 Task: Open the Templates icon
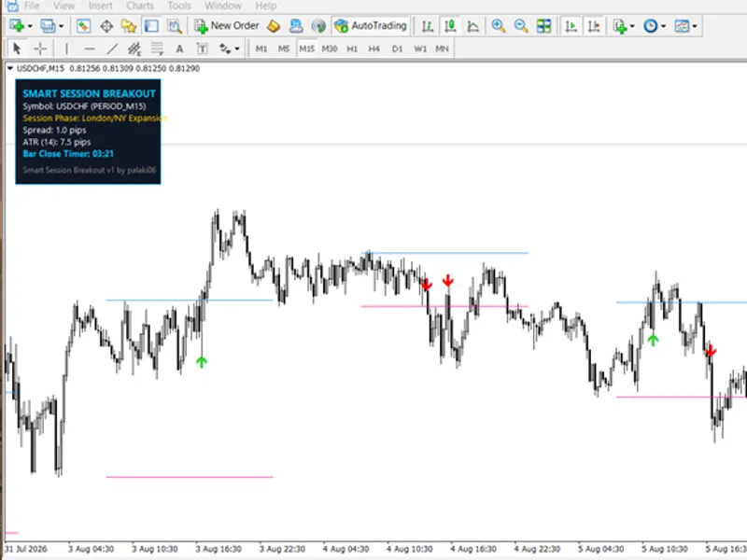tap(682, 26)
